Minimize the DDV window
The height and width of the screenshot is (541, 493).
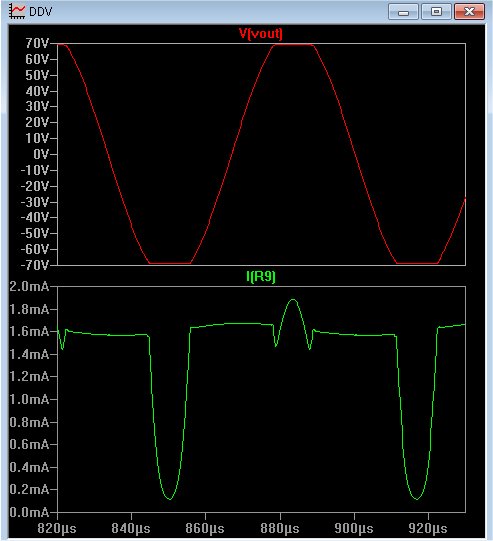(x=403, y=12)
